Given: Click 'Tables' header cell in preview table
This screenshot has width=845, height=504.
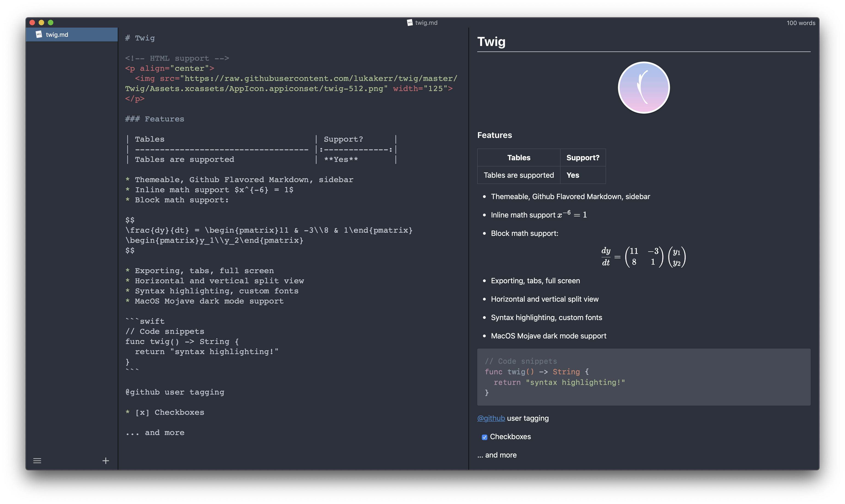Looking at the screenshot, I should pos(519,157).
